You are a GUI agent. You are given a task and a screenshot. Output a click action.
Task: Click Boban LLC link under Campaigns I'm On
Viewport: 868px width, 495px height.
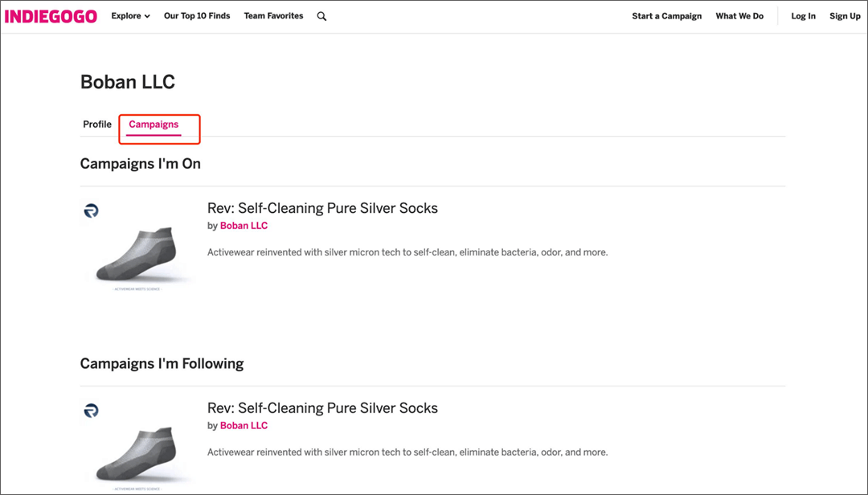pos(244,226)
